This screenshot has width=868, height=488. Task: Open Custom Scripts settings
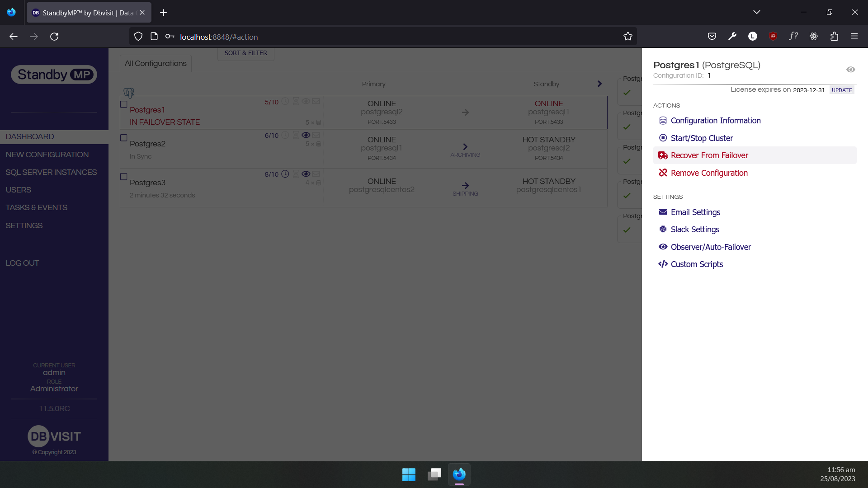pyautogui.click(x=697, y=264)
